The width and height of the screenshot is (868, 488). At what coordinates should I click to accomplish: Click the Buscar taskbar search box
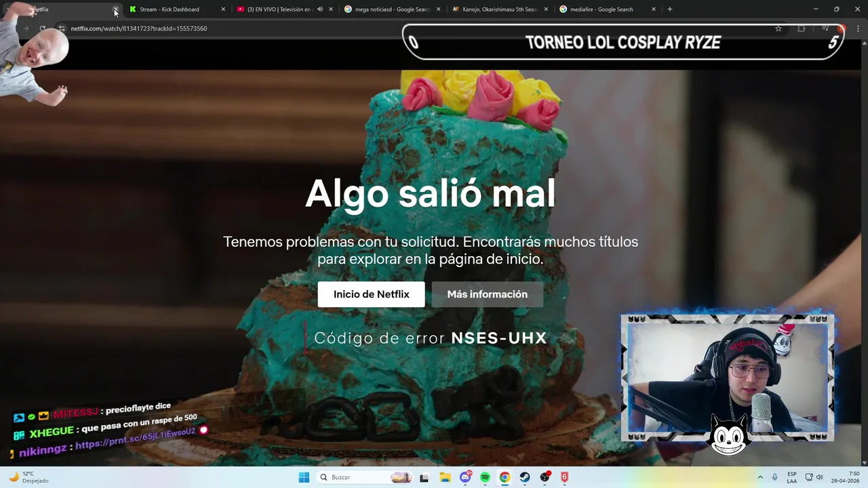(365, 477)
